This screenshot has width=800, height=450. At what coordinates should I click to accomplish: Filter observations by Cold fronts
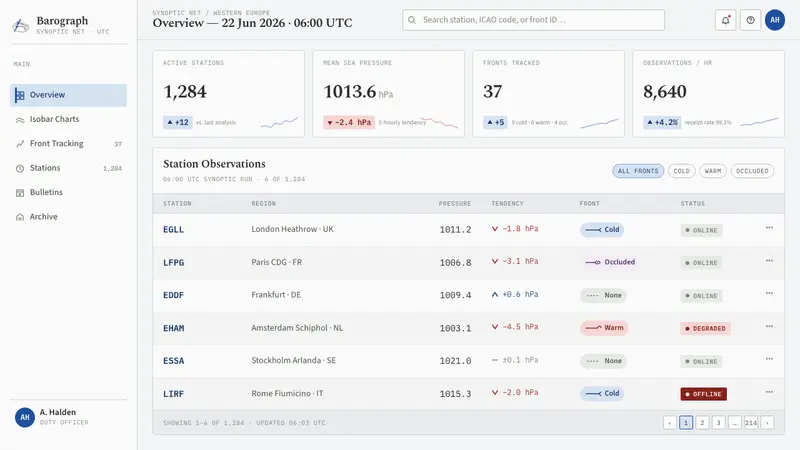681,171
